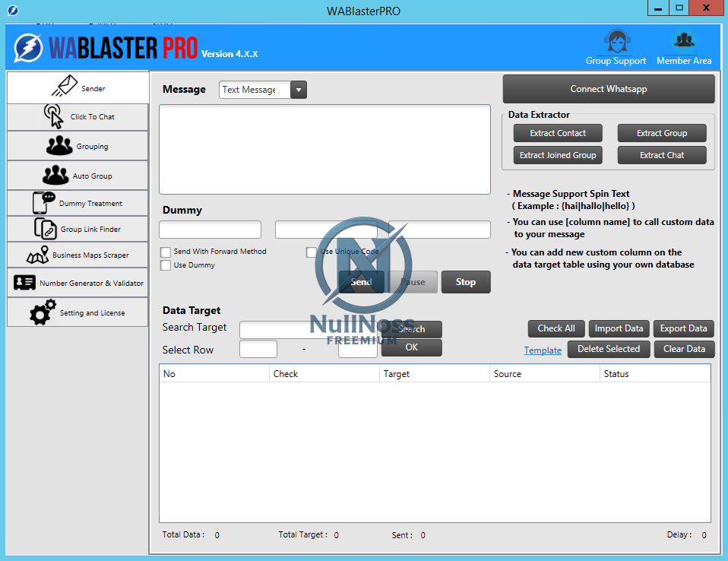Open Group Link Finder icon
The image size is (728, 561).
(46, 229)
